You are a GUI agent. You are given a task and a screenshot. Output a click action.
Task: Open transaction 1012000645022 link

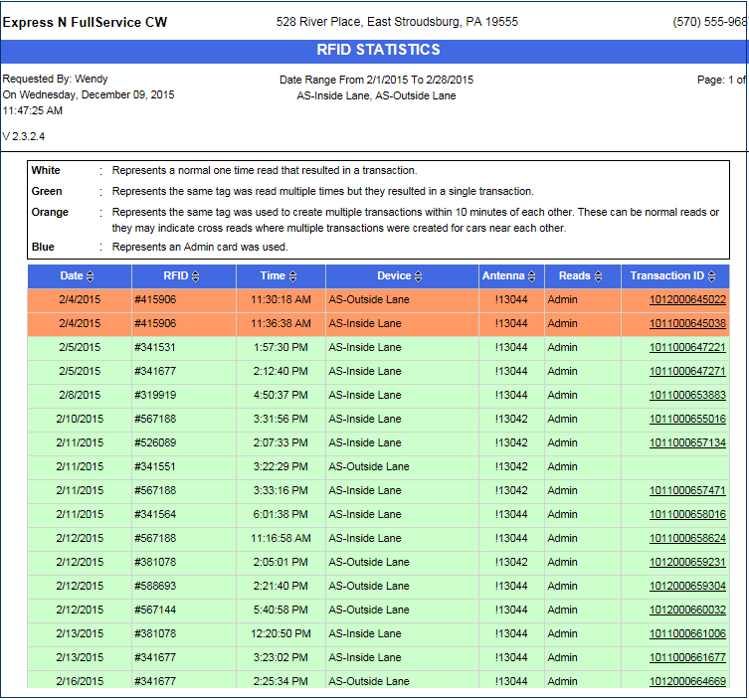[x=687, y=299]
